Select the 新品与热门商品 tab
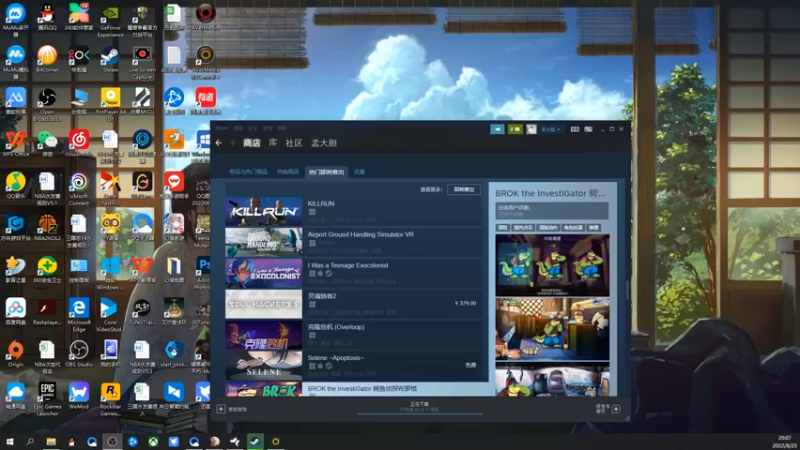The height and width of the screenshot is (450, 800). [x=248, y=172]
